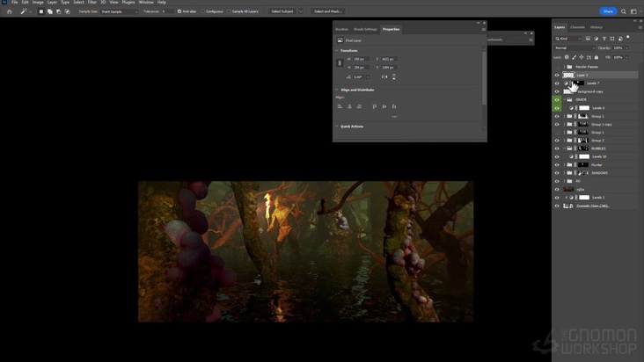This screenshot has width=644, height=362.
Task: Click Lock position icon
Action: (x=582, y=57)
